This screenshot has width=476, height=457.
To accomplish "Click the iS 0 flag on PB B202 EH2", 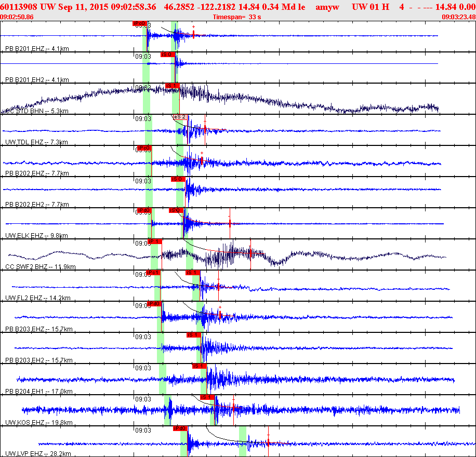I will point(178,179).
